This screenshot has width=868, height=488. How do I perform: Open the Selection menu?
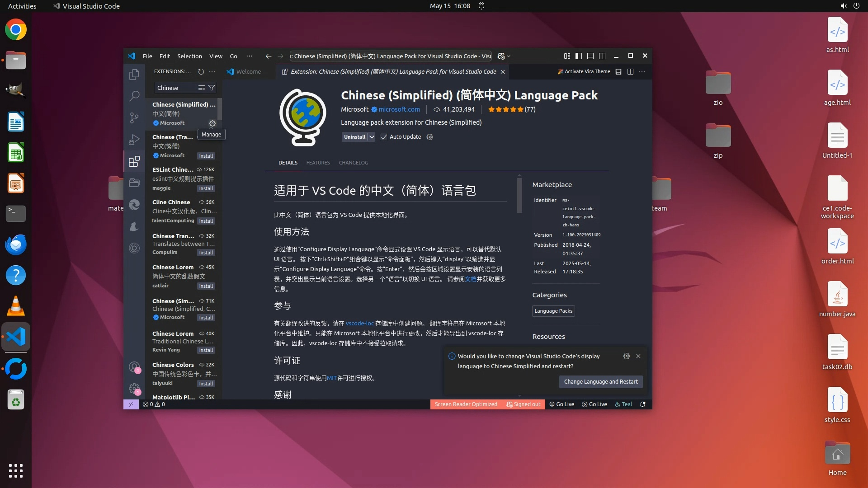[189, 56]
